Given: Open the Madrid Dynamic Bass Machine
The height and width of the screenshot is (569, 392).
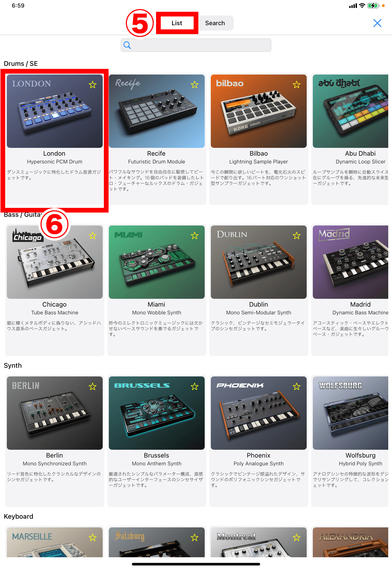Looking at the screenshot, I should [x=351, y=290].
